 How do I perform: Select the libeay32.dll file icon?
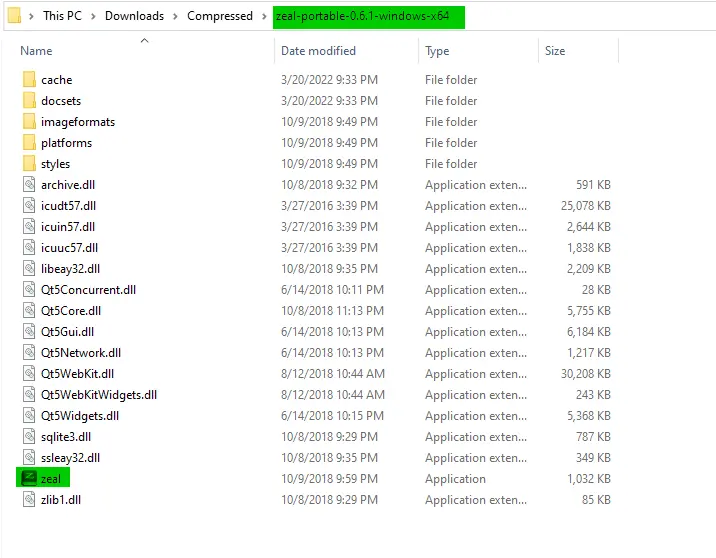pyautogui.click(x=29, y=268)
